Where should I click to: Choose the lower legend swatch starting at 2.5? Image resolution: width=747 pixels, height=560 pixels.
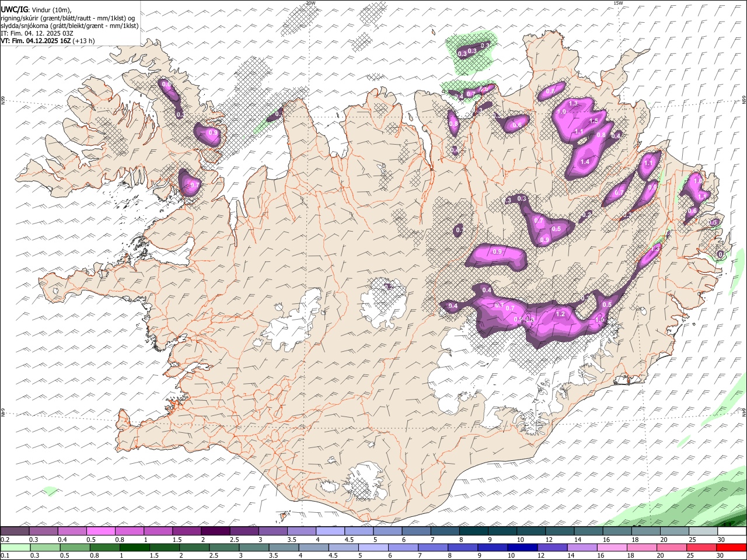pos(224,548)
